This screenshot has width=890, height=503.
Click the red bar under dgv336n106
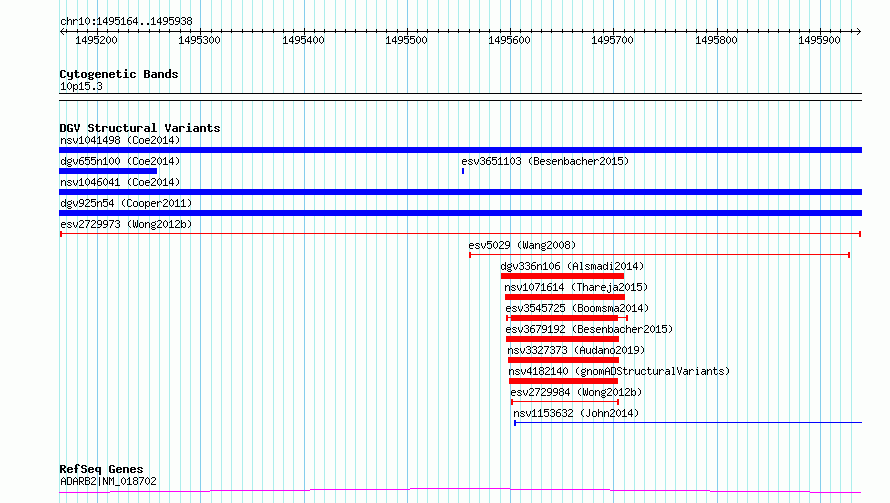562,276
